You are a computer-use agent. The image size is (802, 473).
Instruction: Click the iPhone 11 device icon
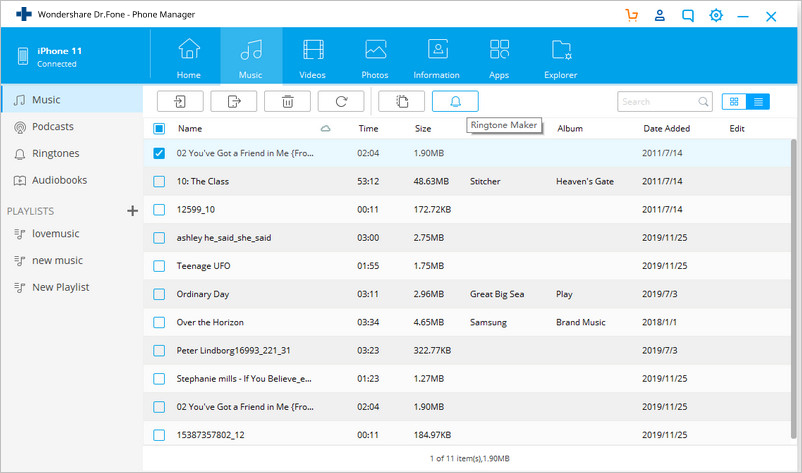(x=23, y=56)
